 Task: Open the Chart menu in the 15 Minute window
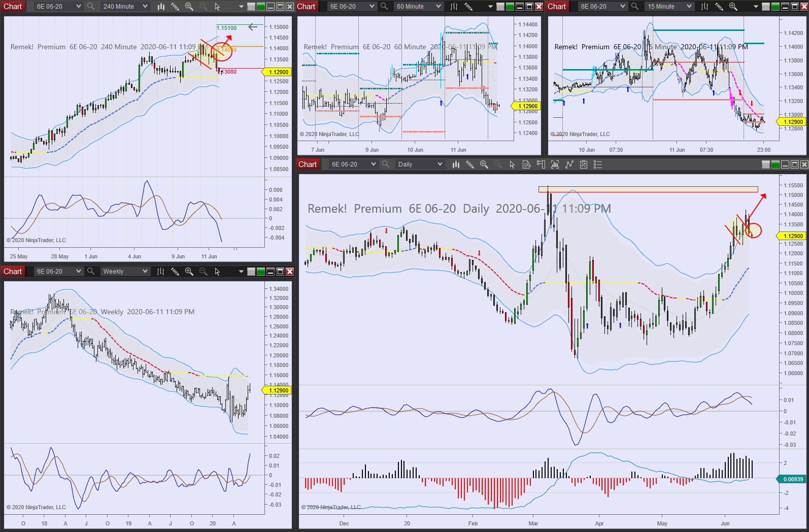click(x=557, y=6)
